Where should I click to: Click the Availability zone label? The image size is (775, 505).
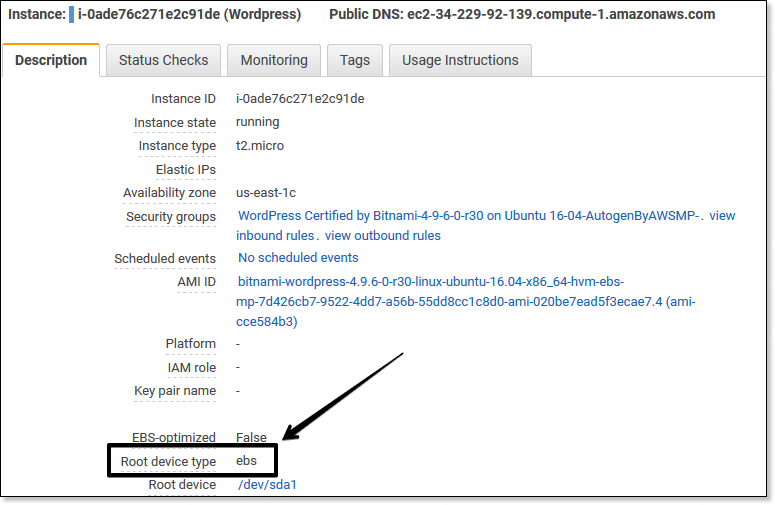[x=170, y=193]
